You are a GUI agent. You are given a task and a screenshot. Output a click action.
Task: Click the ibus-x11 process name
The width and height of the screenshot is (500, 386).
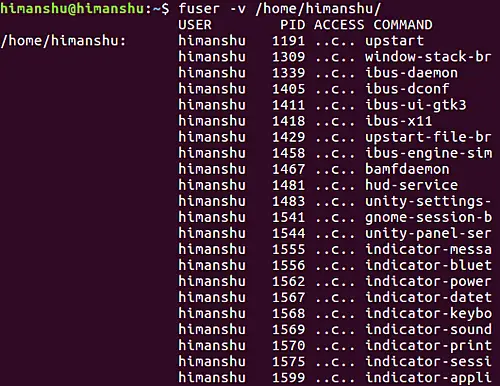pos(399,121)
